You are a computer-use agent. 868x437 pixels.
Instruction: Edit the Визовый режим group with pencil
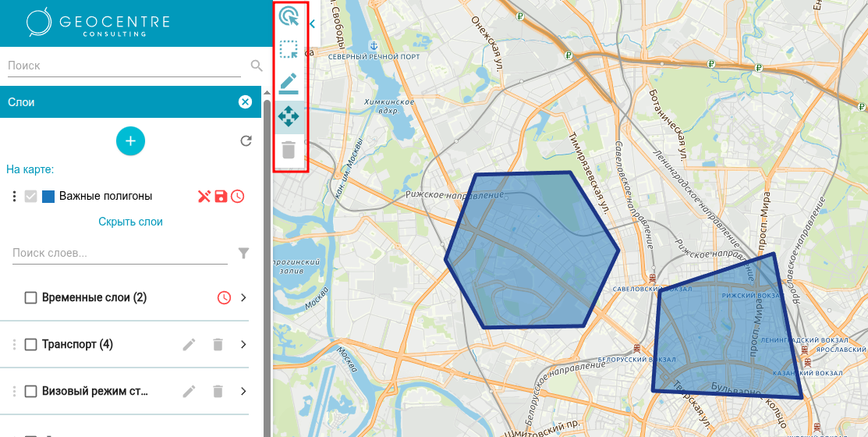pos(190,391)
